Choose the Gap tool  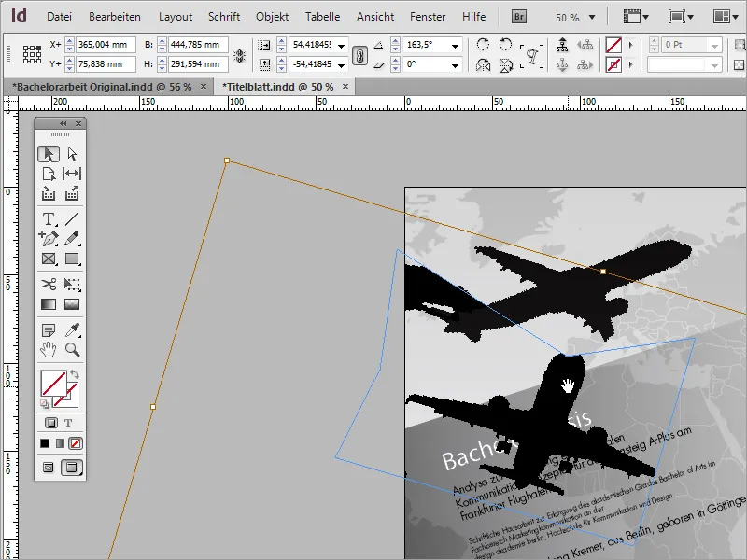pos(72,174)
